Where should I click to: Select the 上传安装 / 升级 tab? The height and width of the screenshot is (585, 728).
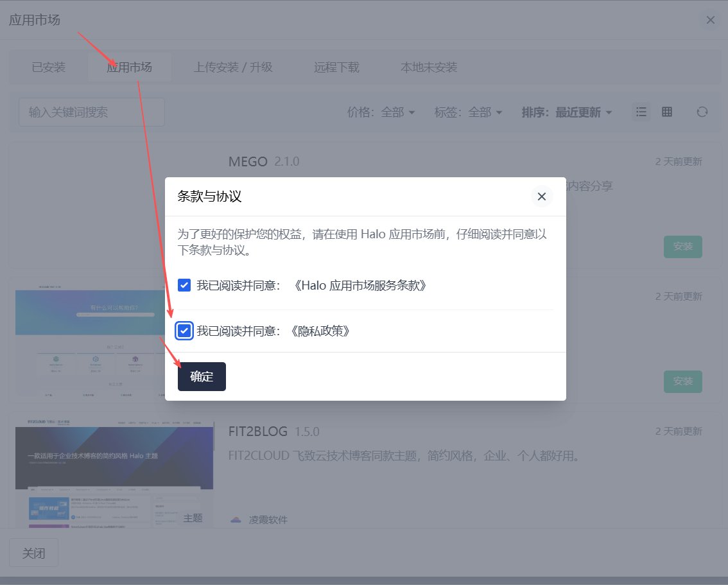pos(233,67)
